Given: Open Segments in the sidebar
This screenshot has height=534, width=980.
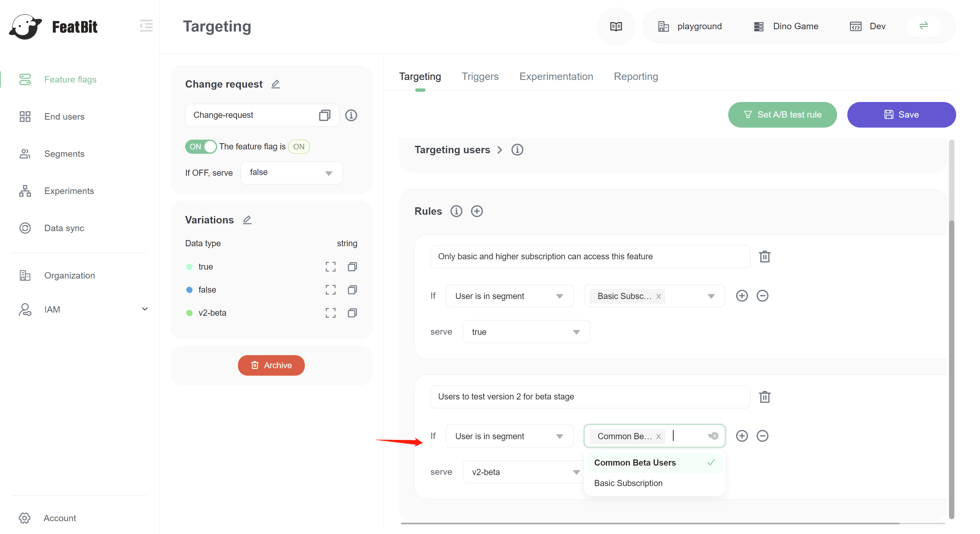Looking at the screenshot, I should click(x=64, y=154).
